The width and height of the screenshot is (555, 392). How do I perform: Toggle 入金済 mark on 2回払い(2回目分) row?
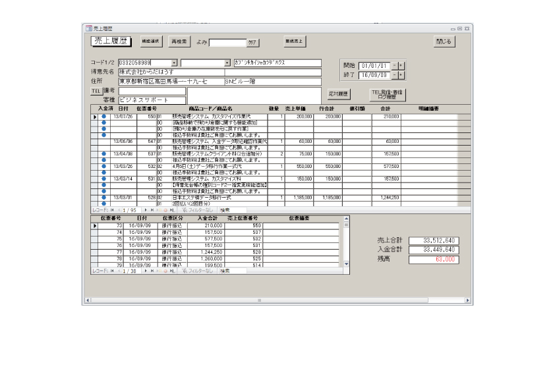(x=103, y=204)
